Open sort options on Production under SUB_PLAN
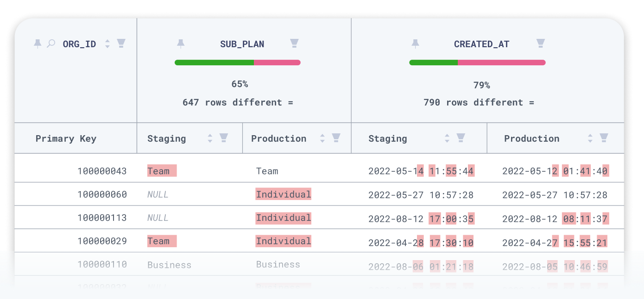Viewport: 644px width, 299px height. [x=322, y=138]
